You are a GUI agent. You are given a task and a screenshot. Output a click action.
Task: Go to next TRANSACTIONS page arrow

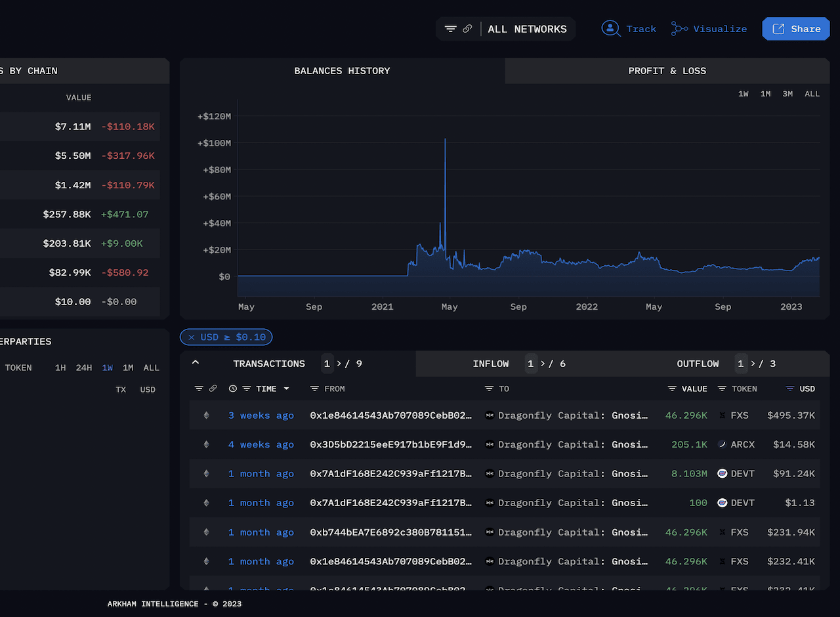point(340,364)
